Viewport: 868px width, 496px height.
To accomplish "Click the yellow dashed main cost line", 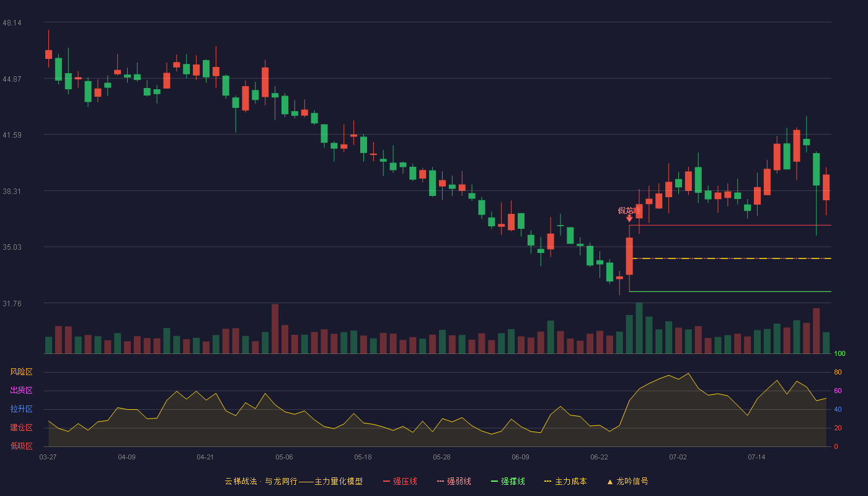I will 732,259.
